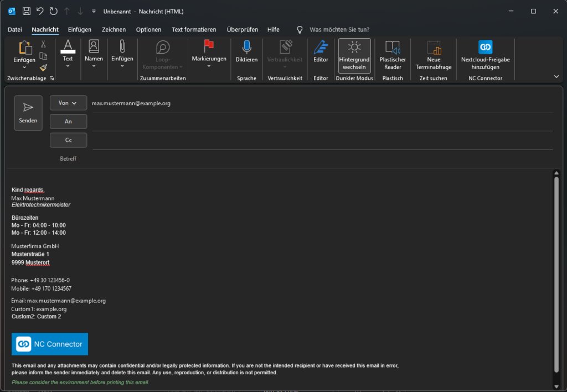Click the signature email max.mustermann@example.org
Screen dimensions: 567x392
66,301
